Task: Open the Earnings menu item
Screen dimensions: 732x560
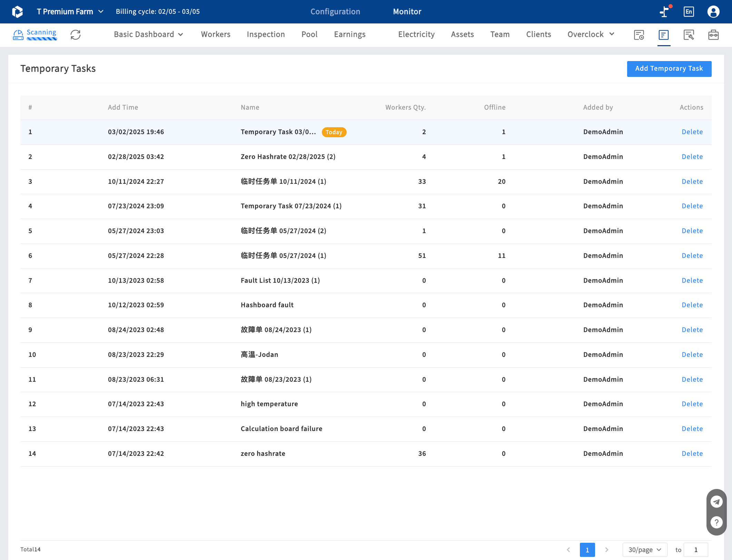Action: 350,34
